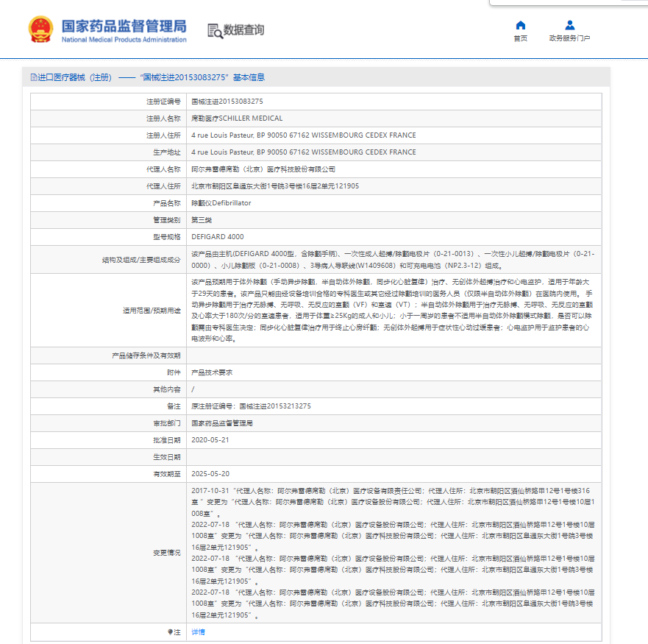Screen dimensions: 648x644
Task: Click the 代理人名称 company value
Action: (263, 169)
